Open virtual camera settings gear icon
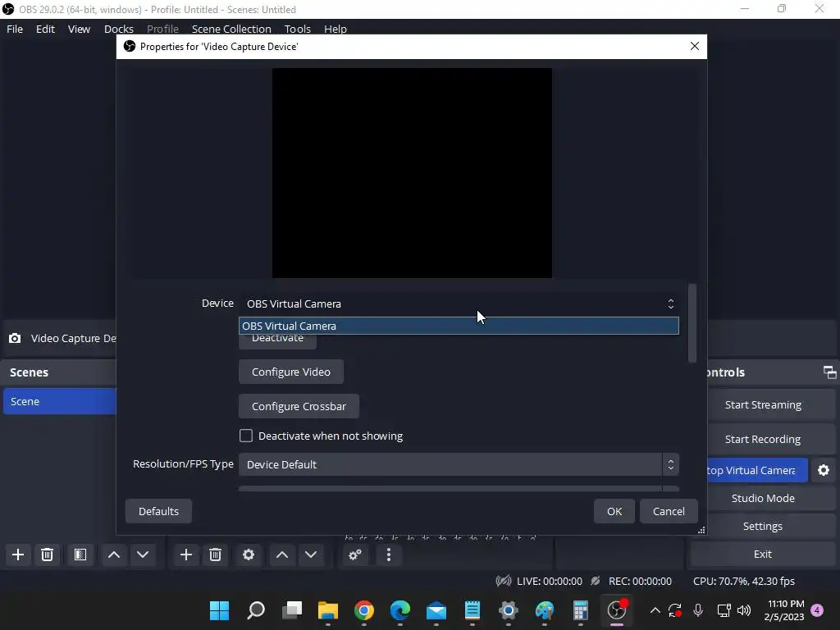The width and height of the screenshot is (840, 630). click(x=824, y=470)
